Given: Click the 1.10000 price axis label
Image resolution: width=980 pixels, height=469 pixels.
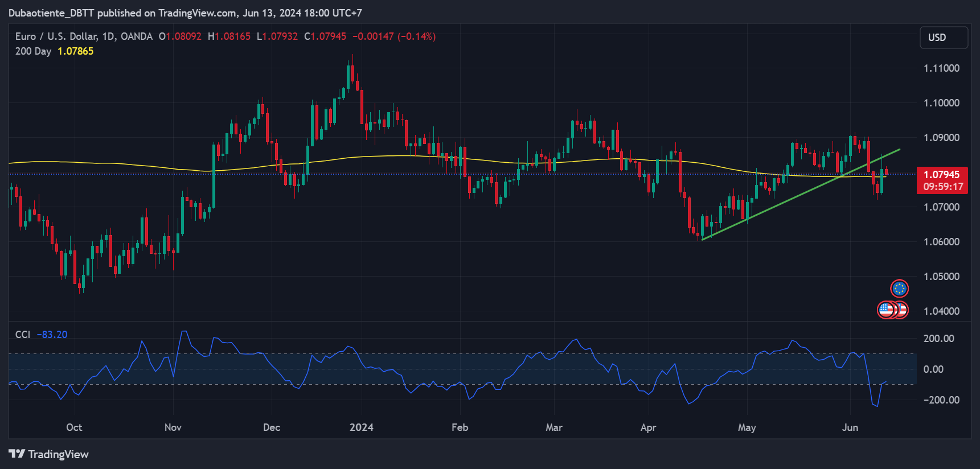Looking at the screenshot, I should pyautogui.click(x=941, y=103).
